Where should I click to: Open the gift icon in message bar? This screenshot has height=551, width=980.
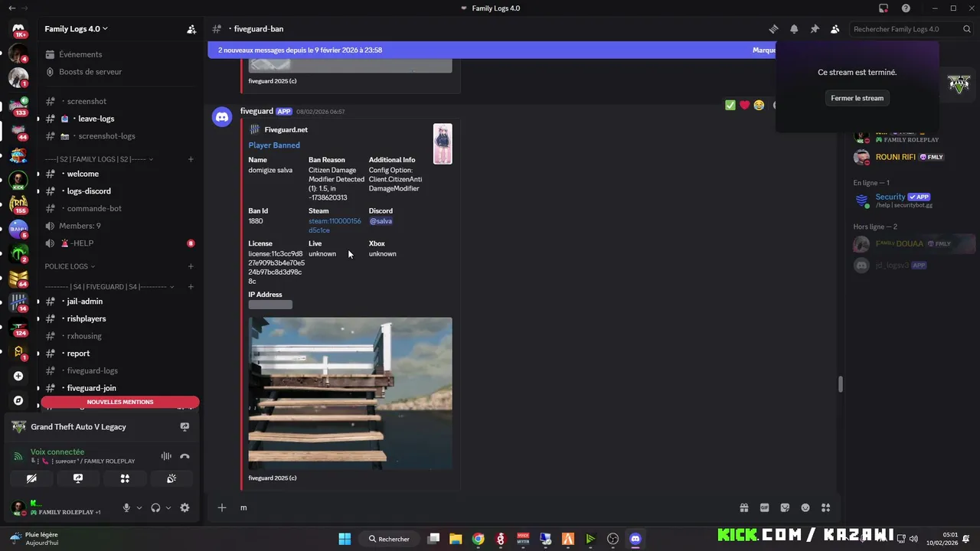click(x=743, y=507)
